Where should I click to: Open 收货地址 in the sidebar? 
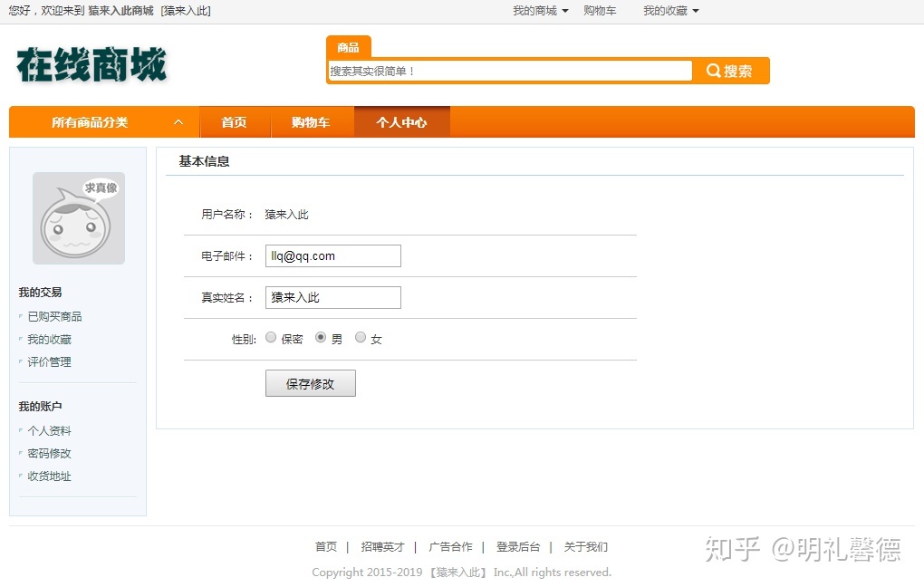click(x=50, y=476)
